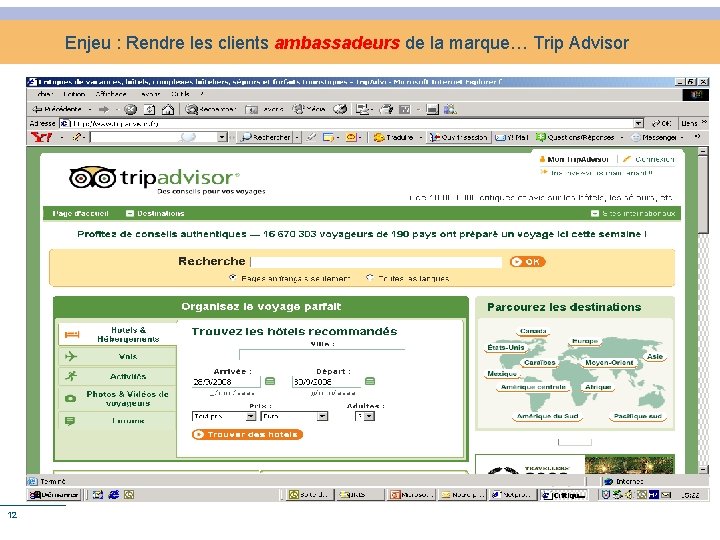Open Messenger from Yahoo toolbar

coord(654,137)
